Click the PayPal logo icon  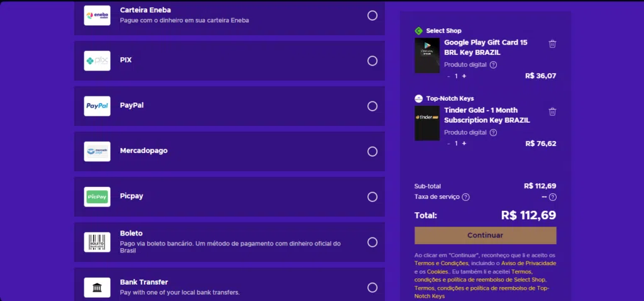click(x=97, y=106)
